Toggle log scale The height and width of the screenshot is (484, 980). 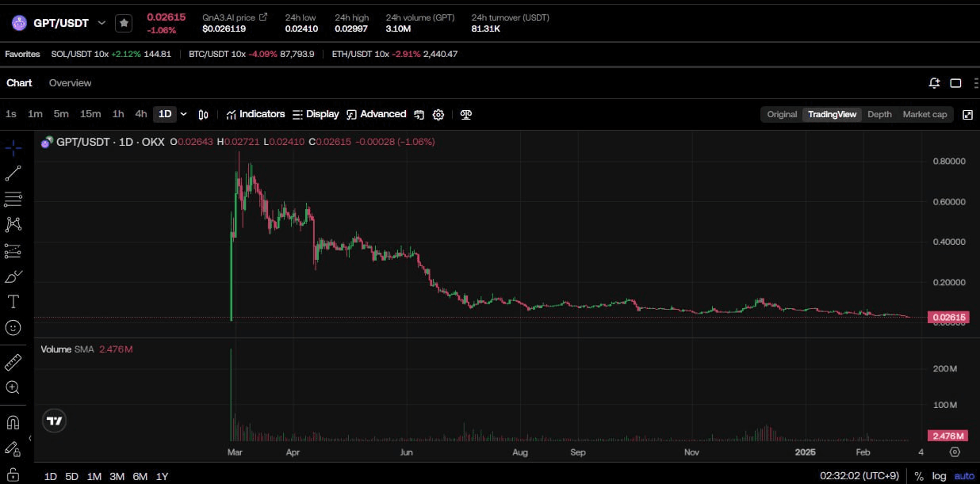[939, 476]
